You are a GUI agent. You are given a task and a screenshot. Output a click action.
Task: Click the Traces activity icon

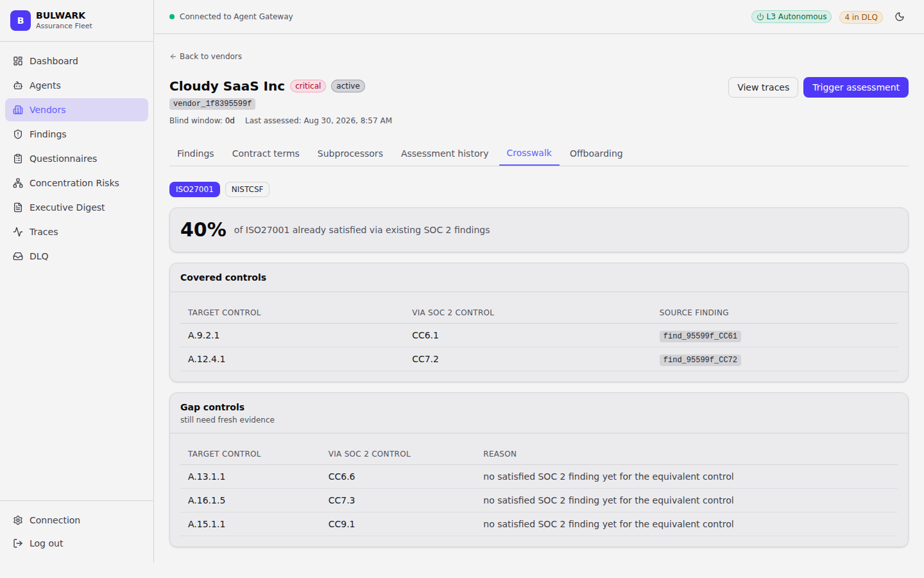tap(18, 232)
